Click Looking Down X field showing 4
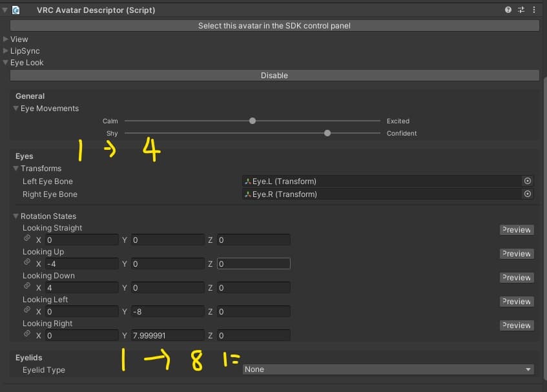The width and height of the screenshot is (547, 392). pos(81,288)
